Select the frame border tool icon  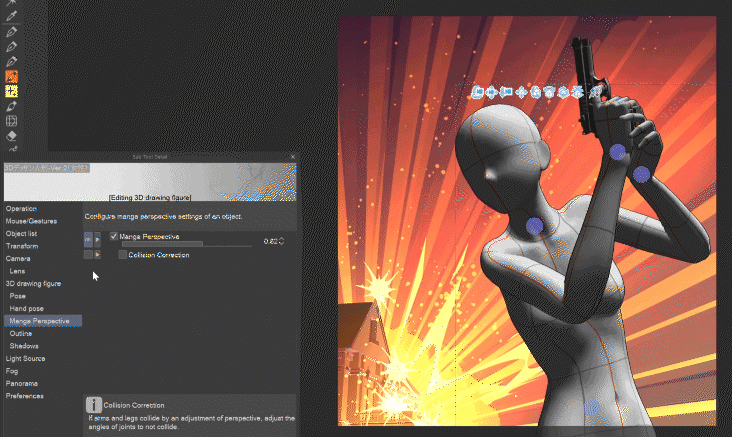point(11,121)
